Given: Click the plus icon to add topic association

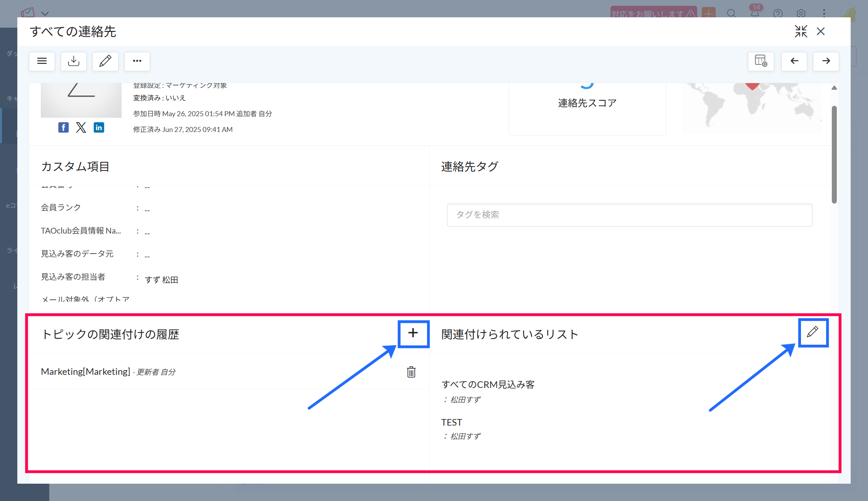Looking at the screenshot, I should [x=413, y=333].
